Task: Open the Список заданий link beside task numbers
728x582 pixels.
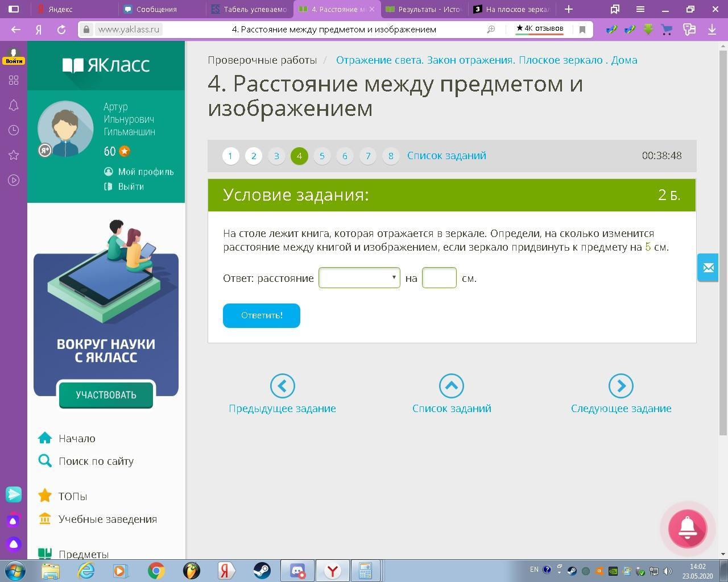Action: coord(446,156)
